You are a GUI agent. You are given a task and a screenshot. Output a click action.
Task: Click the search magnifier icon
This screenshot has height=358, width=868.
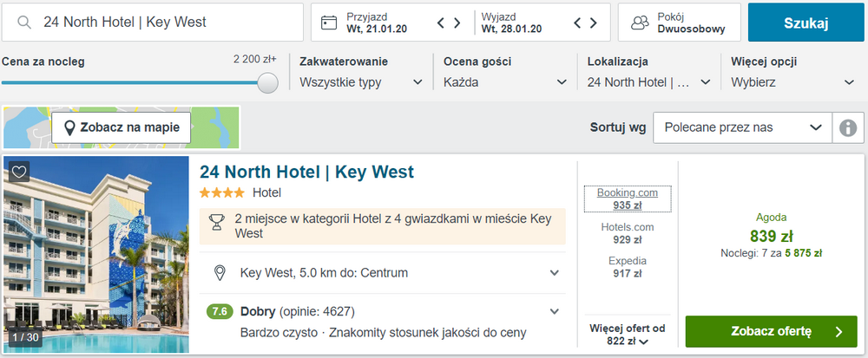24,22
